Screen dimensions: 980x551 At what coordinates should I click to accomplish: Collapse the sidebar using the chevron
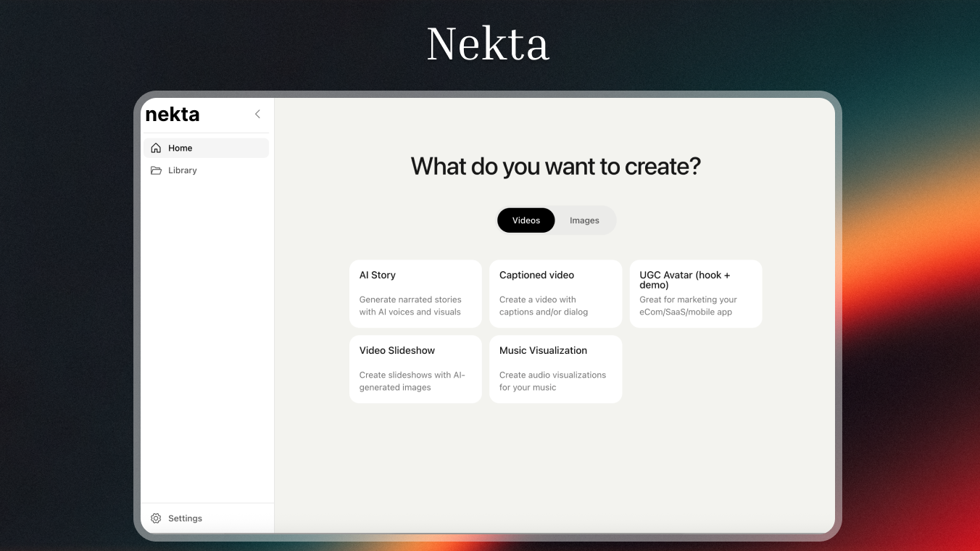click(x=257, y=114)
